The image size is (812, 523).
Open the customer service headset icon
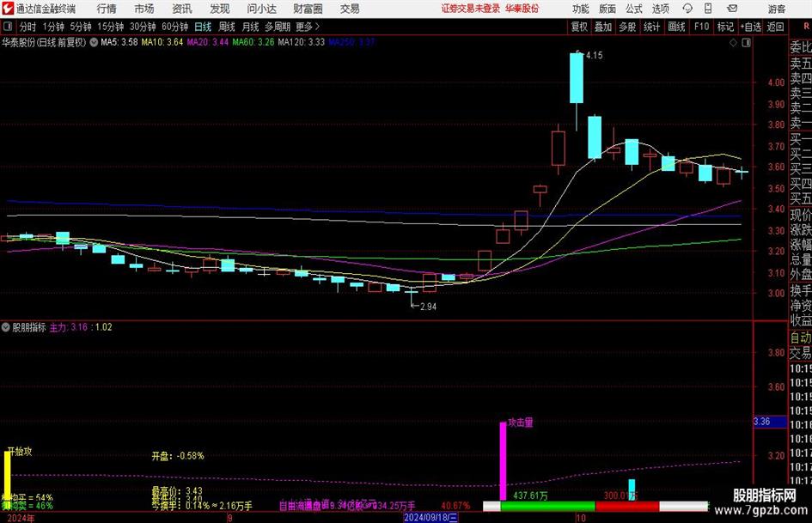click(687, 9)
